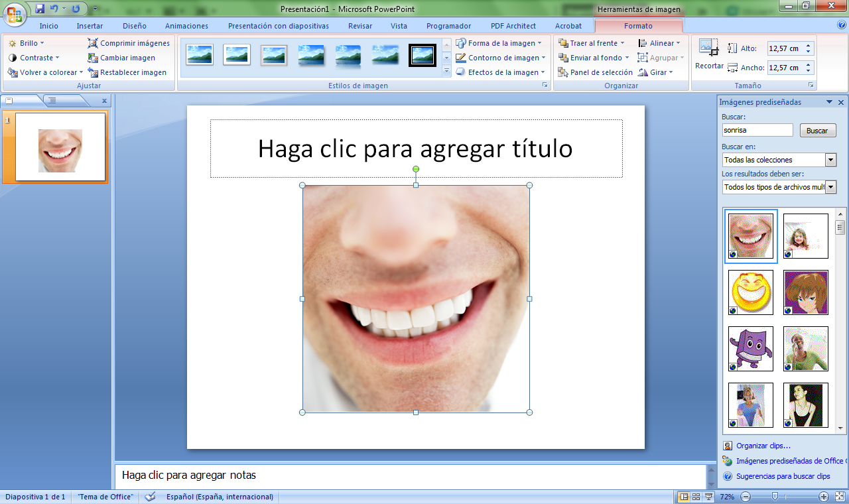Start slide show view from status bar
Viewport: 849px width, 504px height.
pyautogui.click(x=708, y=497)
